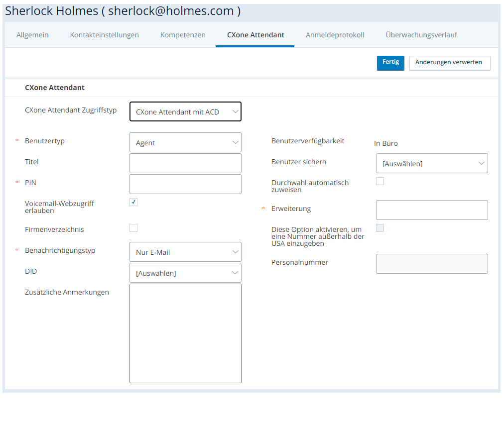The height and width of the screenshot is (425, 504).
Task: Open the Kontakteinstellungen tab
Action: (105, 35)
